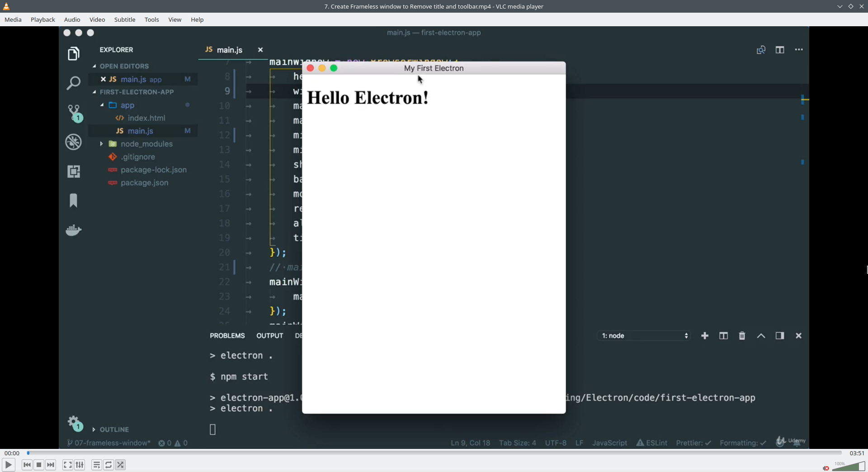Add a new terminal with the plus icon

coord(705,336)
